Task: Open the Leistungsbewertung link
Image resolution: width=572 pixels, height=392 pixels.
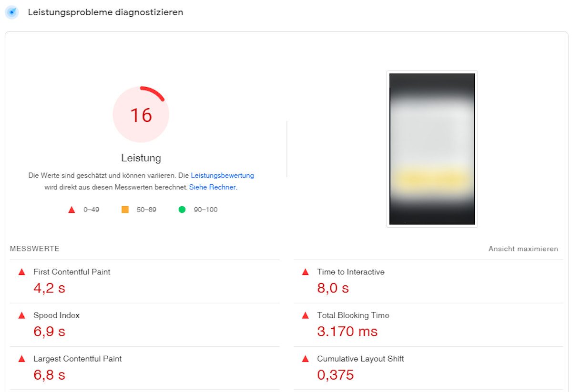Action: pos(222,175)
